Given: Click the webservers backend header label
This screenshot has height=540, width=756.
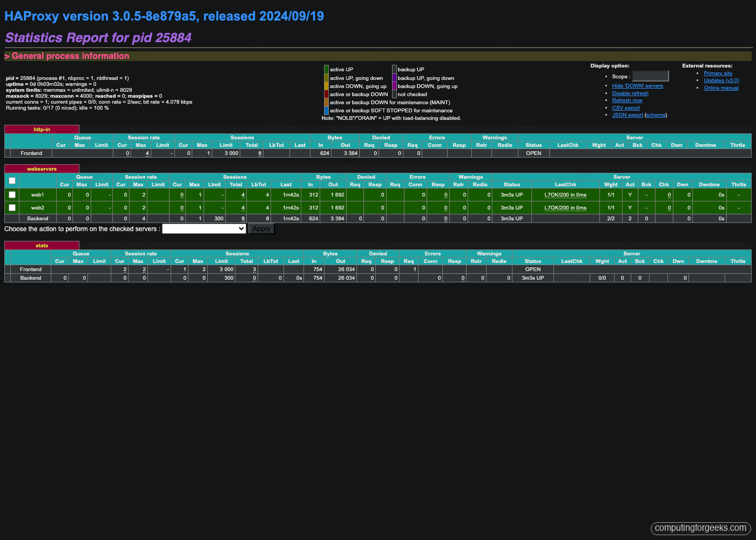Looking at the screenshot, I should [42, 168].
